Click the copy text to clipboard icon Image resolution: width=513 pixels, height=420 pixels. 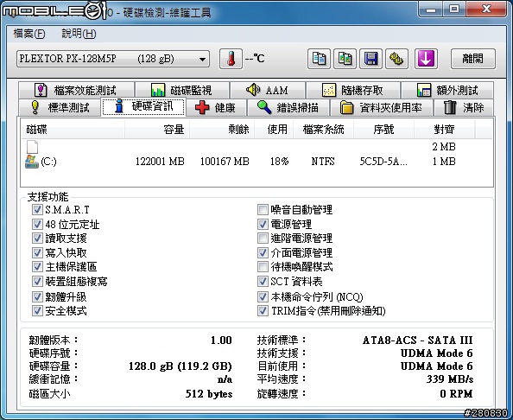pyautogui.click(x=319, y=59)
